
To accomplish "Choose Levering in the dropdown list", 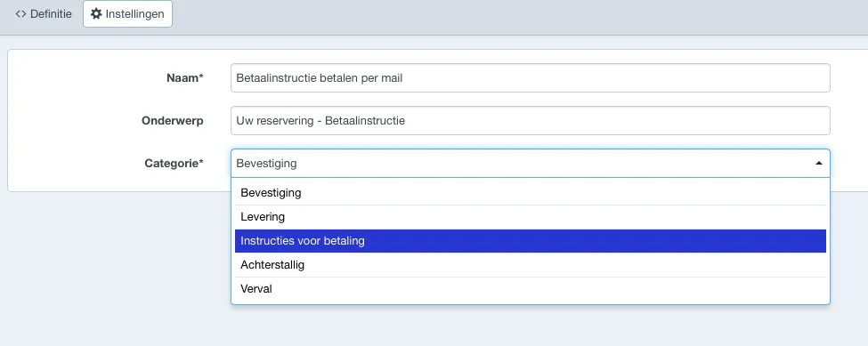I will point(531,217).
